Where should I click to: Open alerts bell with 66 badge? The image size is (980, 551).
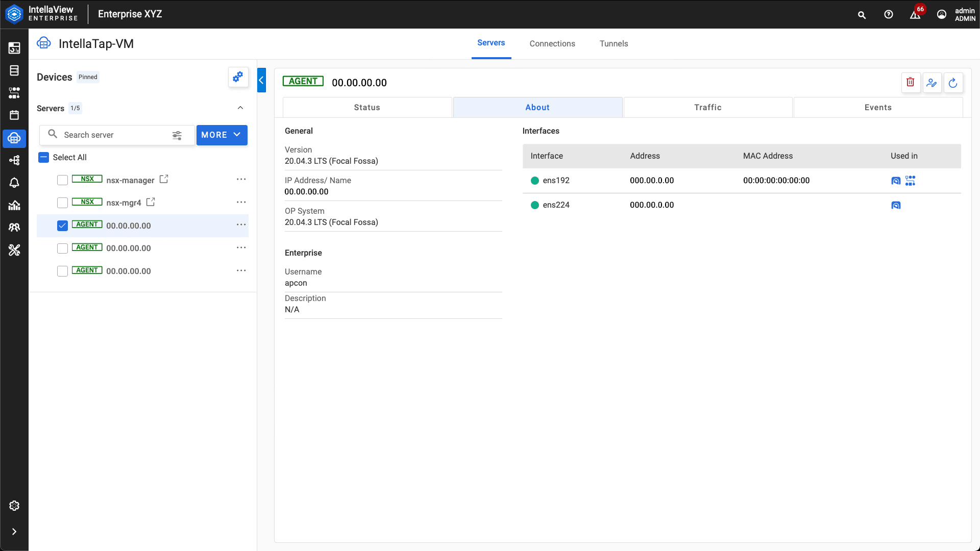tap(915, 14)
